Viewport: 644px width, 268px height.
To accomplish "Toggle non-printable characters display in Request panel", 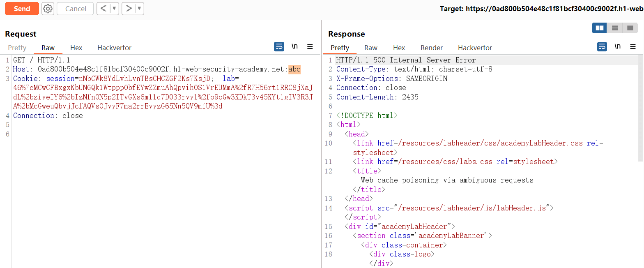I will 294,47.
